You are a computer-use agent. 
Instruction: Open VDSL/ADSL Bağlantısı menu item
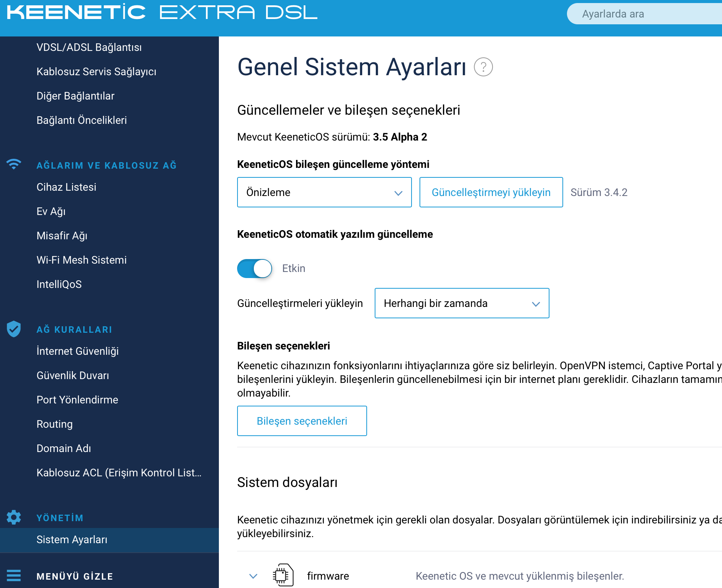click(x=89, y=47)
